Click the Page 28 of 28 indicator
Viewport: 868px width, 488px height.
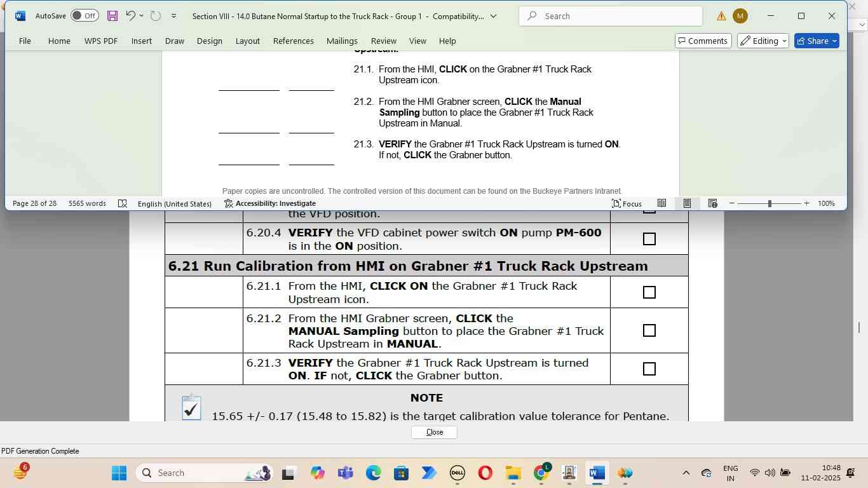(34, 203)
